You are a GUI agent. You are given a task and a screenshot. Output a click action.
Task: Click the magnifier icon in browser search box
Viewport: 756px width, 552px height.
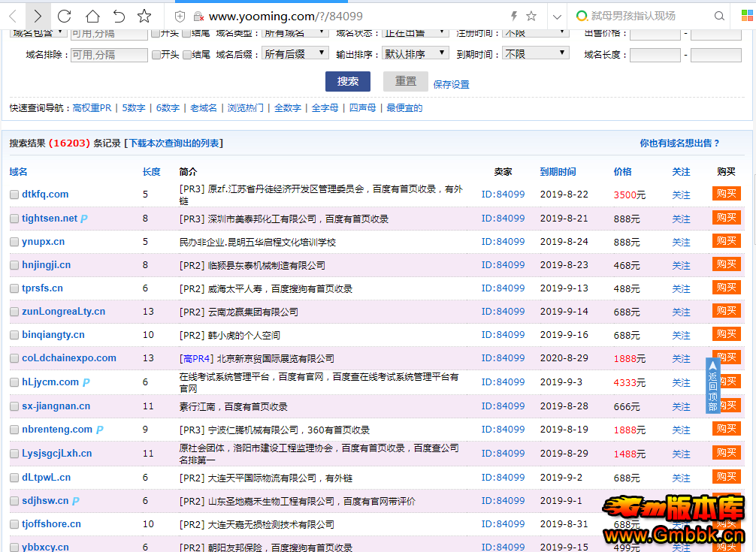(x=719, y=16)
